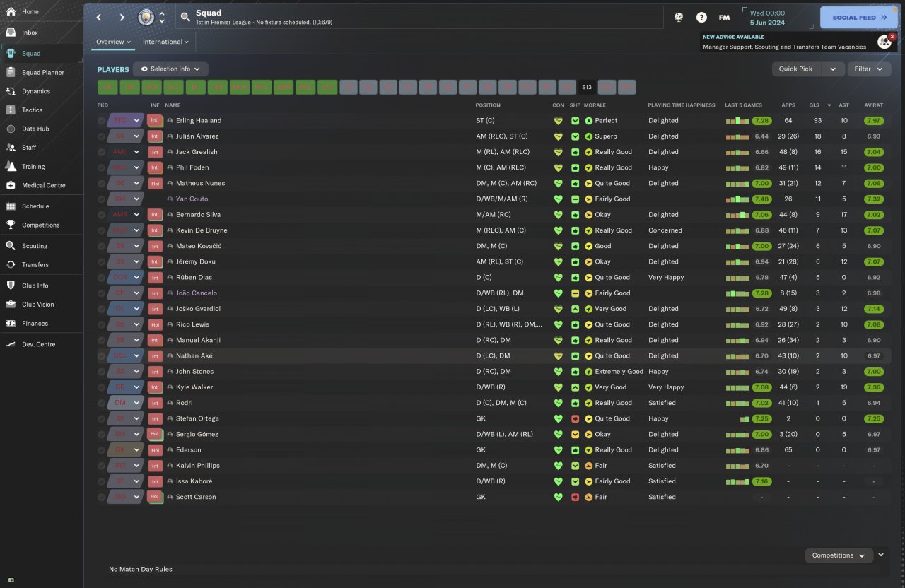
Task: Tick the pick circle for Kalvin Phillips
Action: point(101,466)
